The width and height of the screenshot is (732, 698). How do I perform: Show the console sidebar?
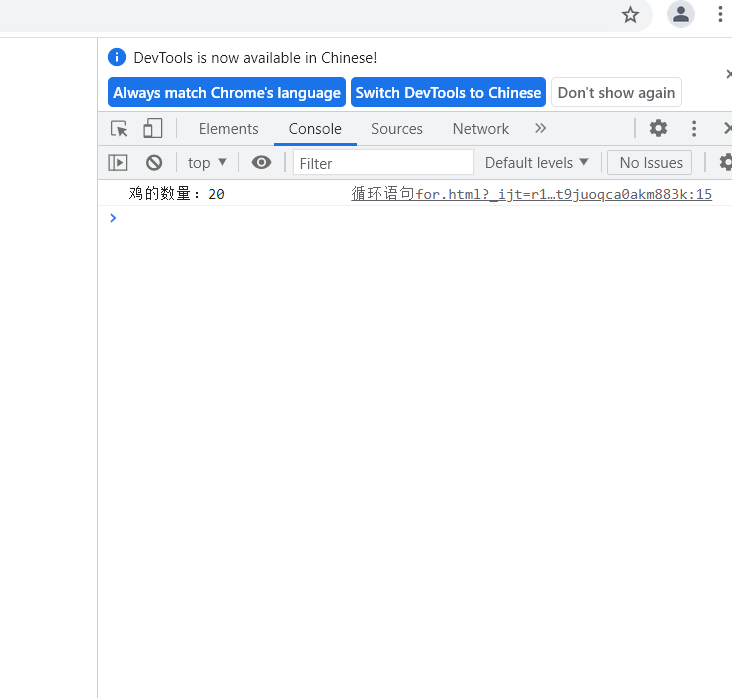[118, 162]
